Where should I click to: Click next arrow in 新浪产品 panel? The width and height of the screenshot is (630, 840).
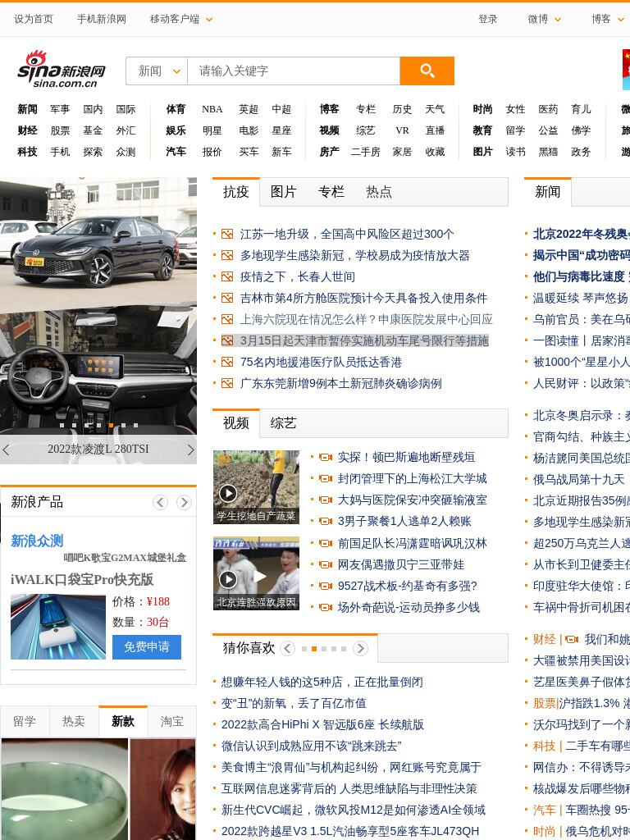click(184, 502)
